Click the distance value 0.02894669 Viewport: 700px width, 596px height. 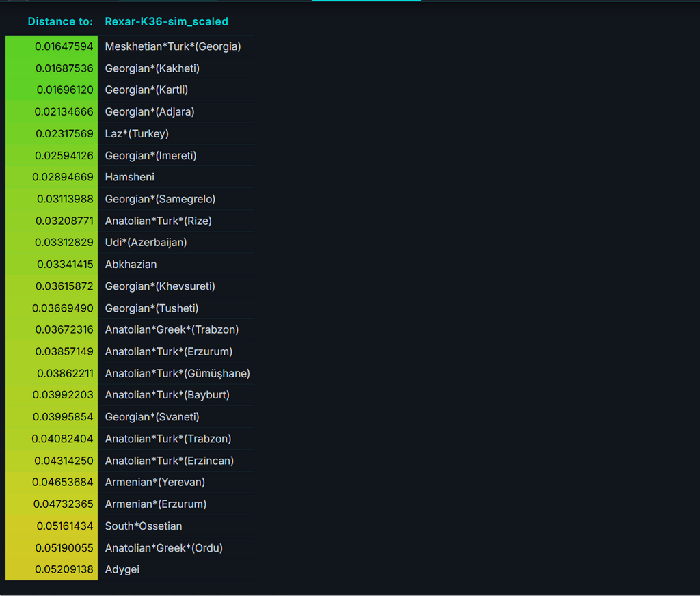point(62,177)
